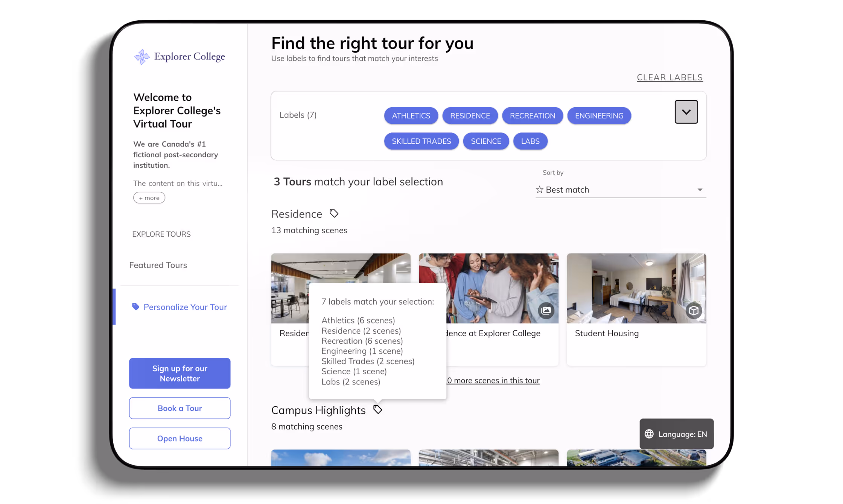Screen dimensions: 843x504
Task: Click "Skilled Trades (2 scenes)" in tooltip
Action: tap(368, 361)
